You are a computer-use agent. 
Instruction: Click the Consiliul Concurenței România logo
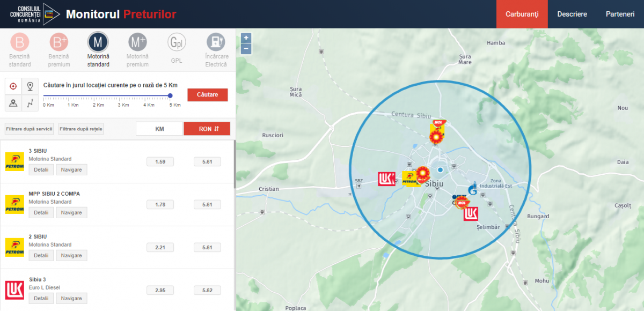[x=35, y=13]
